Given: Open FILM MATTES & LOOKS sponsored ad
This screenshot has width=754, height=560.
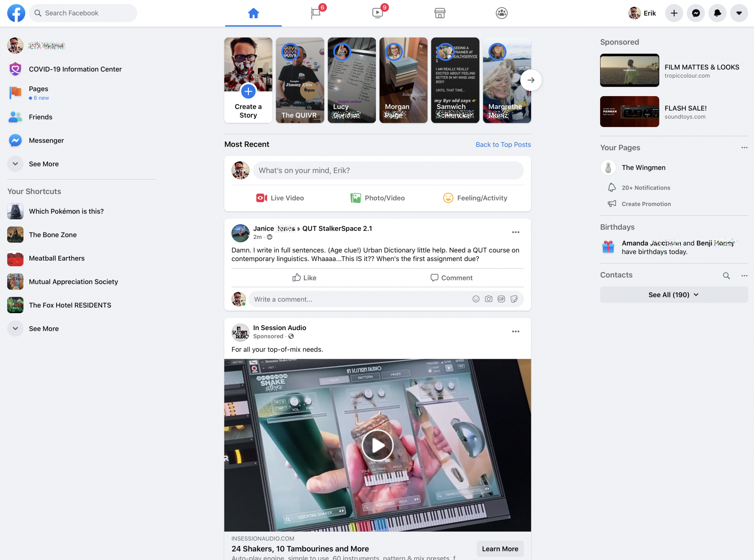Looking at the screenshot, I should [674, 70].
